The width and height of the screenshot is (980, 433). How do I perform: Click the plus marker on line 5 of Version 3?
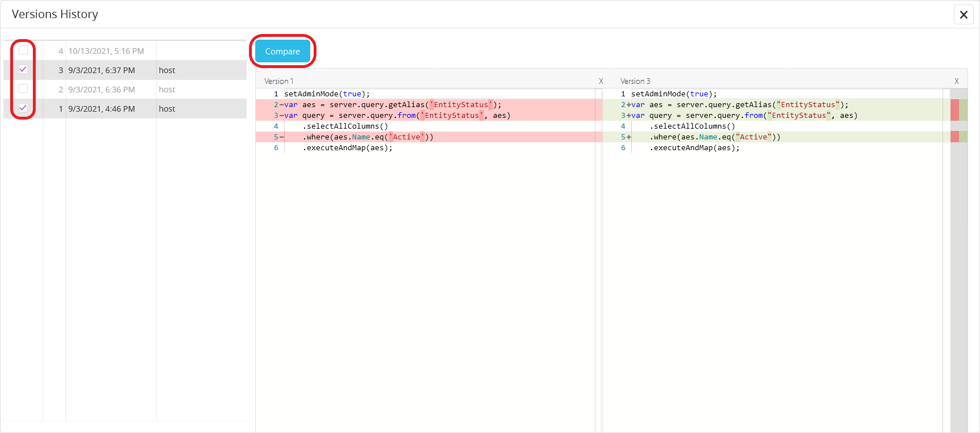(x=628, y=137)
